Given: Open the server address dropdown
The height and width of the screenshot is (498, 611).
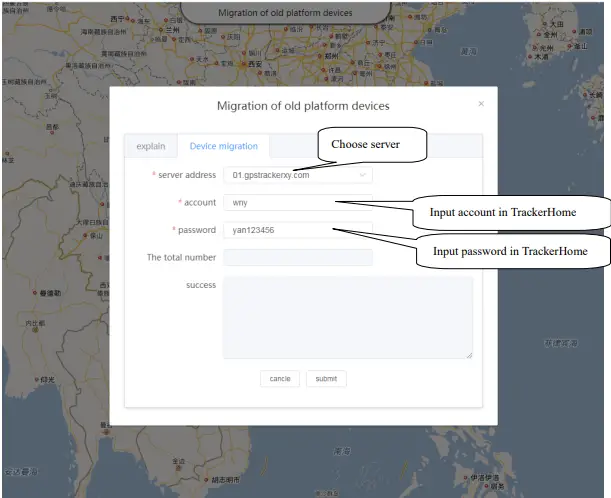Looking at the screenshot, I should click(298, 175).
